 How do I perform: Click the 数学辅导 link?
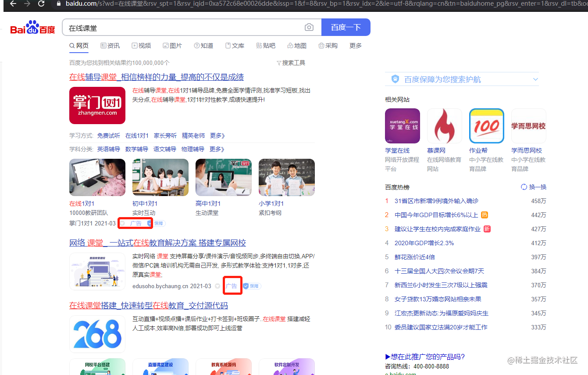pos(137,149)
